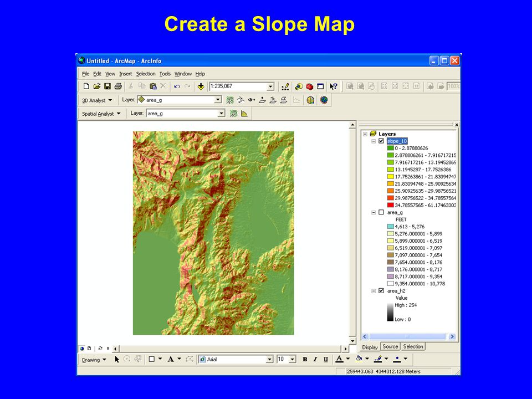Check the area_g layer visibility
This screenshot has height=399, width=532.
tap(381, 212)
